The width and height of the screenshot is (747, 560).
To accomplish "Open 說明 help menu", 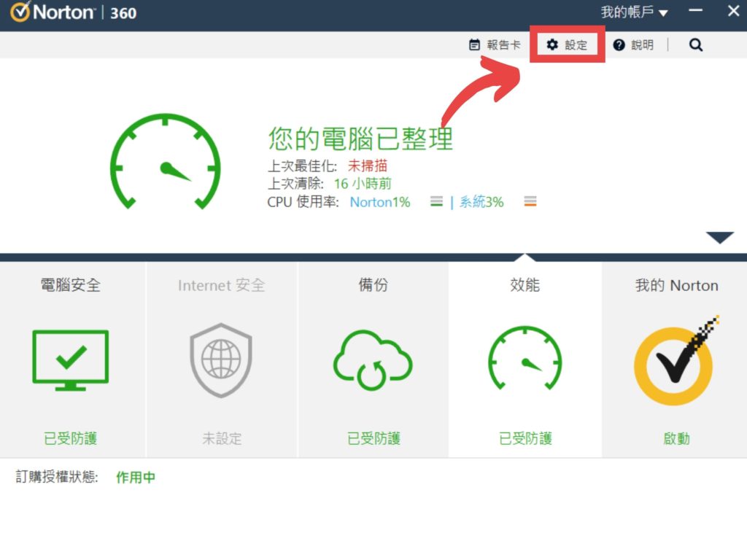I will point(633,44).
